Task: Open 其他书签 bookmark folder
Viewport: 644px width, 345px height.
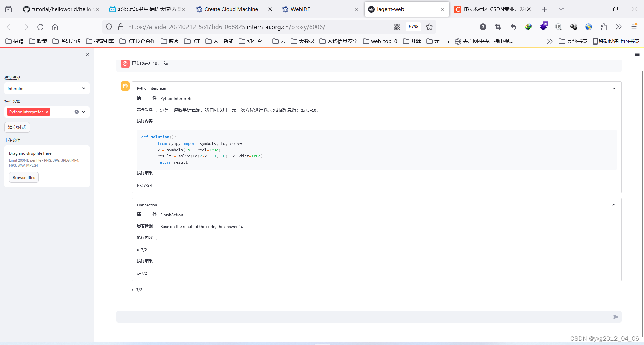Action: pyautogui.click(x=573, y=41)
